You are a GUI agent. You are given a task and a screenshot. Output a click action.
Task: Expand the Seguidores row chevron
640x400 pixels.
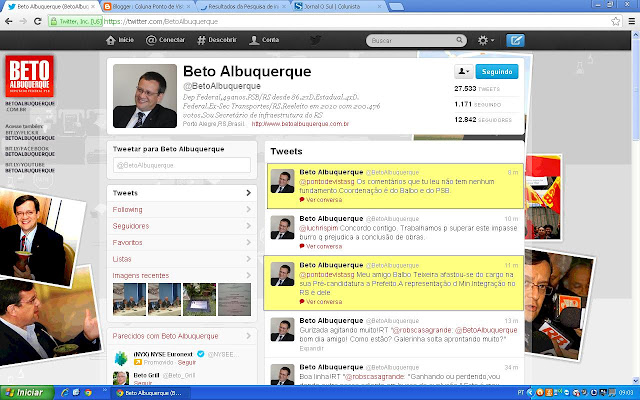click(x=249, y=226)
